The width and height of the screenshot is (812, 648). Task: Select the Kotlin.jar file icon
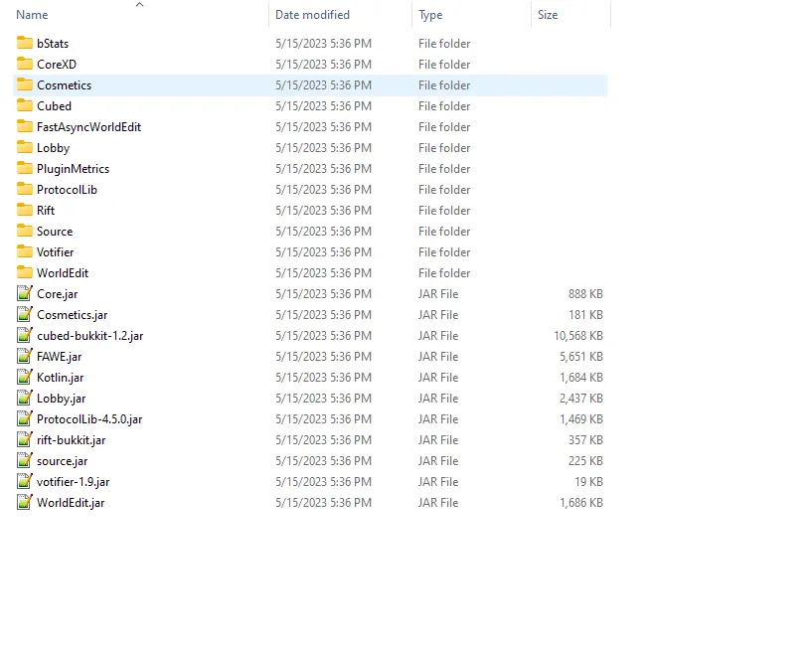click(x=25, y=378)
